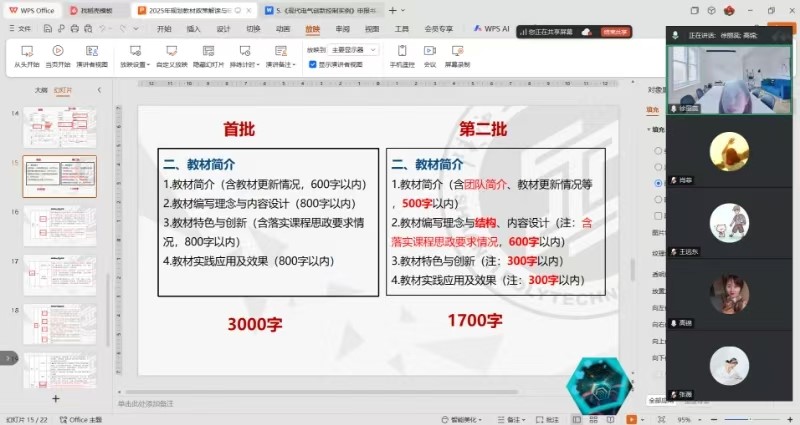
Task: Click the 隐藏幻灯片 hide slide icon
Action: tap(208, 55)
